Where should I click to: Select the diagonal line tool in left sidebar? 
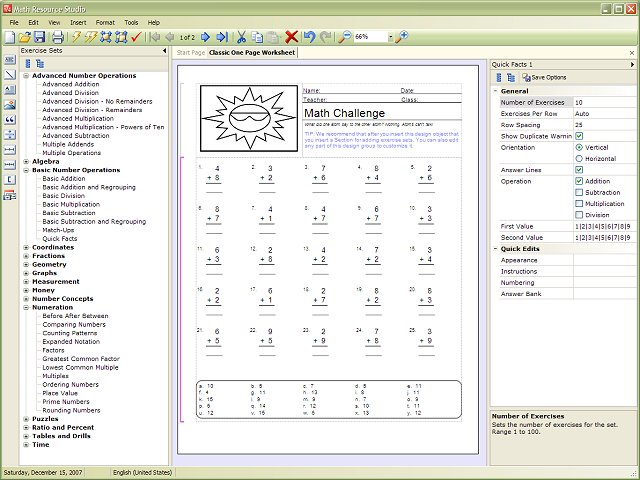10,75
